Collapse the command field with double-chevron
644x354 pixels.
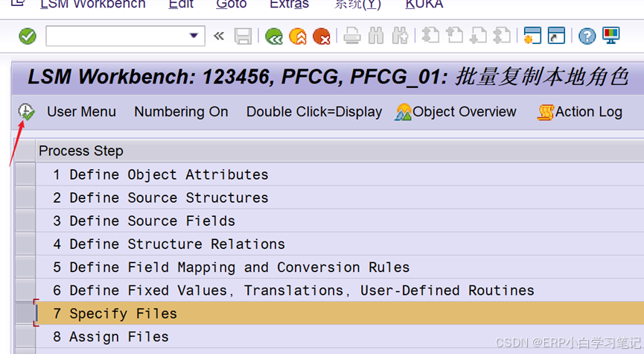(219, 37)
